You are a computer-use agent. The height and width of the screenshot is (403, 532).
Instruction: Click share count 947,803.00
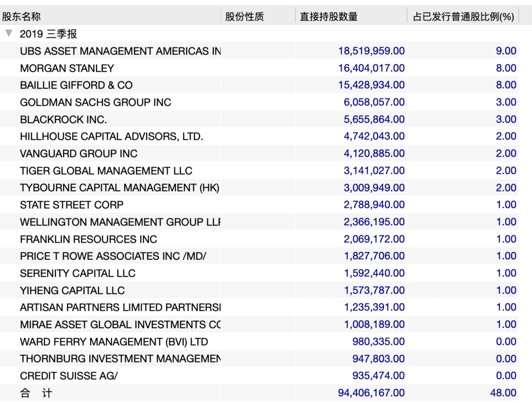[x=378, y=359]
